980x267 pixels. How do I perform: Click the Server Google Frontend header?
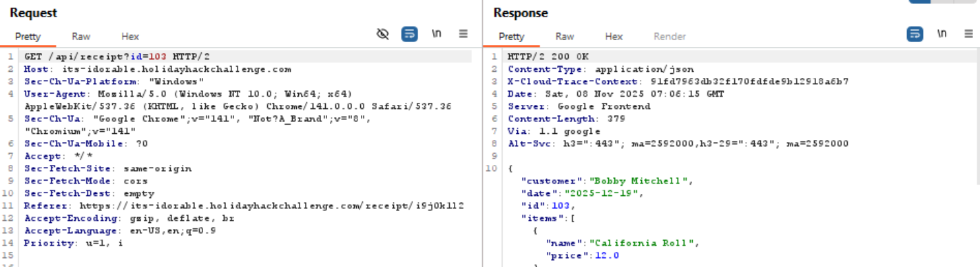click(579, 106)
